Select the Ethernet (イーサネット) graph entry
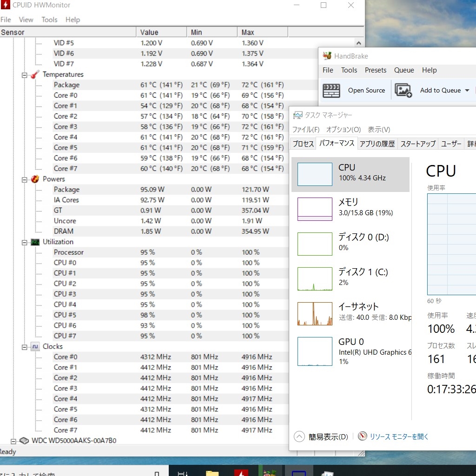 coord(315,313)
